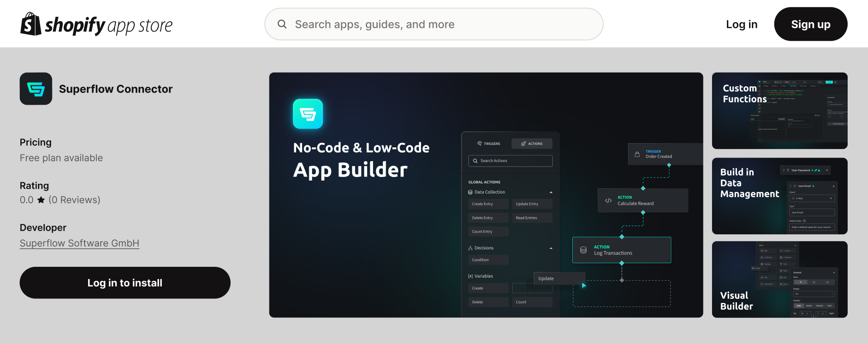Click the Developer heading
The width and height of the screenshot is (868, 344).
tap(43, 228)
